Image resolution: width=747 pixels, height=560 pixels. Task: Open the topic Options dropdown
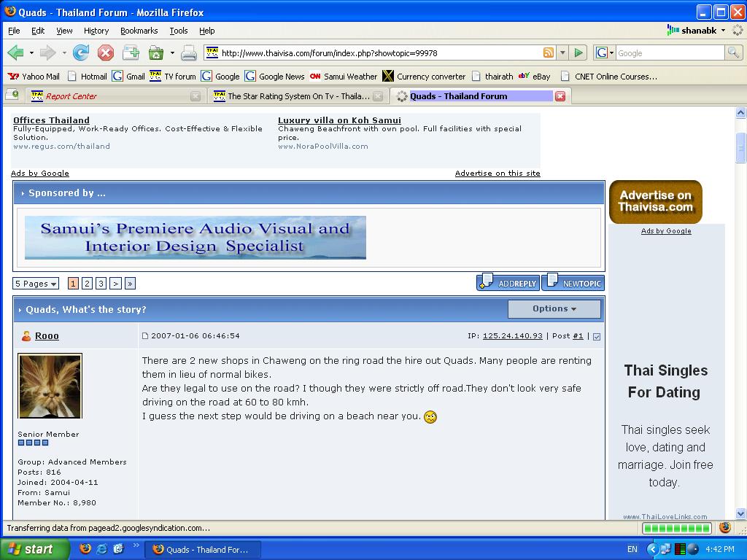click(554, 308)
